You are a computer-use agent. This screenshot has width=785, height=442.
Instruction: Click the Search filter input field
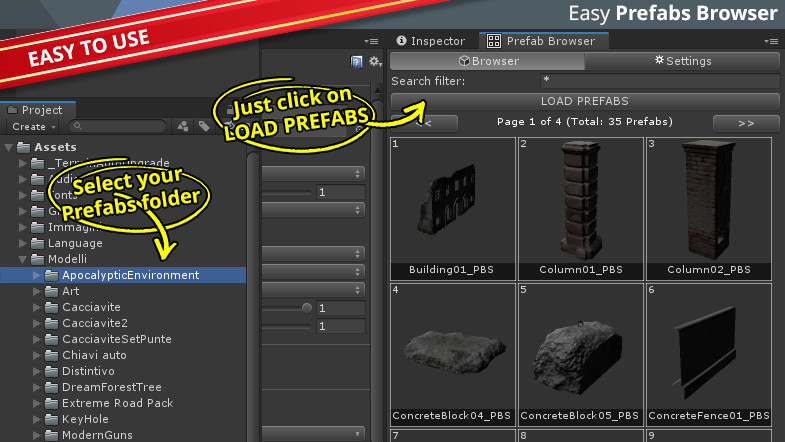point(660,81)
